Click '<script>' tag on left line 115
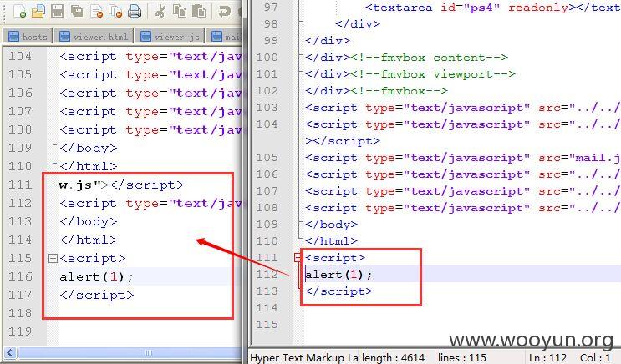This screenshot has width=621, height=364. [92, 258]
